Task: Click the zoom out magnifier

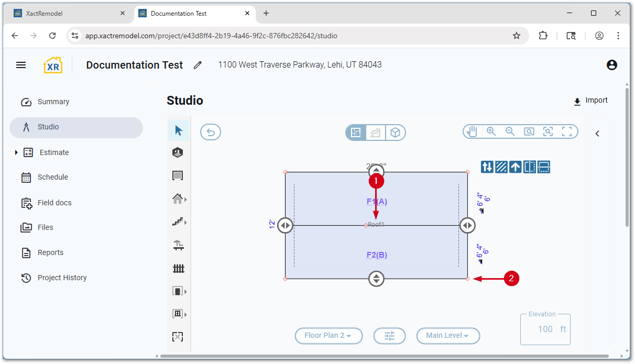Action: [x=510, y=132]
